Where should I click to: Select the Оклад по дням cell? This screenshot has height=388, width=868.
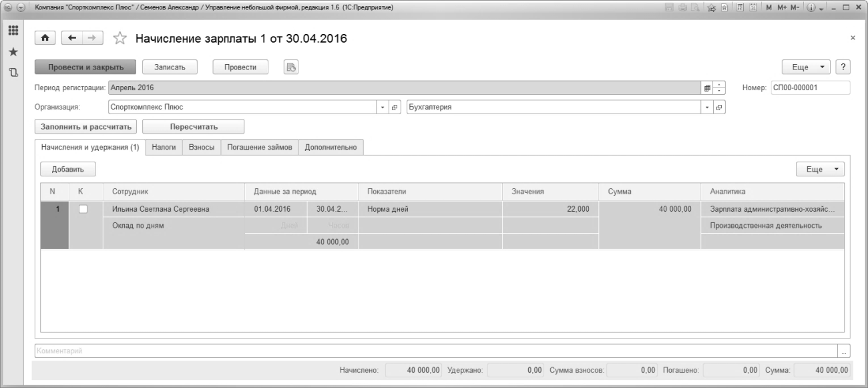(x=174, y=226)
